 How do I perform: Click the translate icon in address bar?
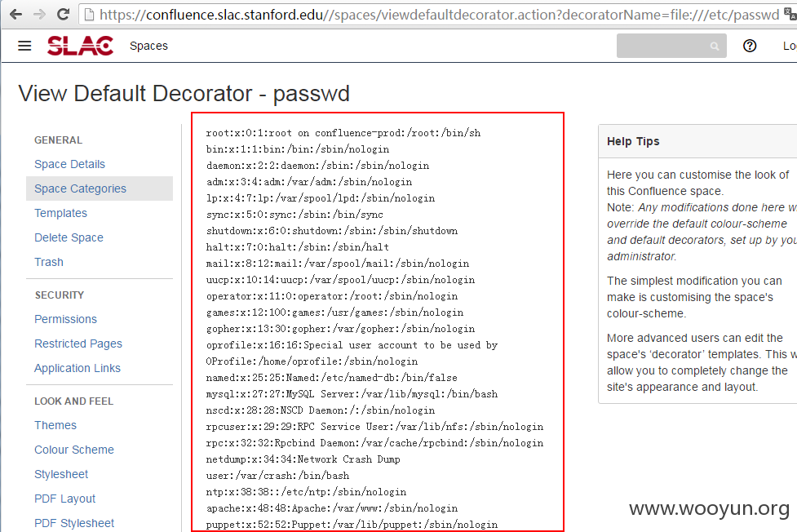(790, 14)
